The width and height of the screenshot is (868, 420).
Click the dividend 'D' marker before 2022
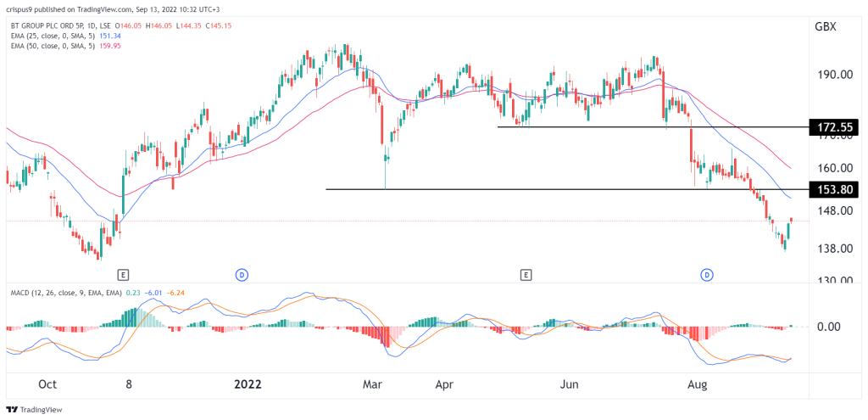coord(242,275)
